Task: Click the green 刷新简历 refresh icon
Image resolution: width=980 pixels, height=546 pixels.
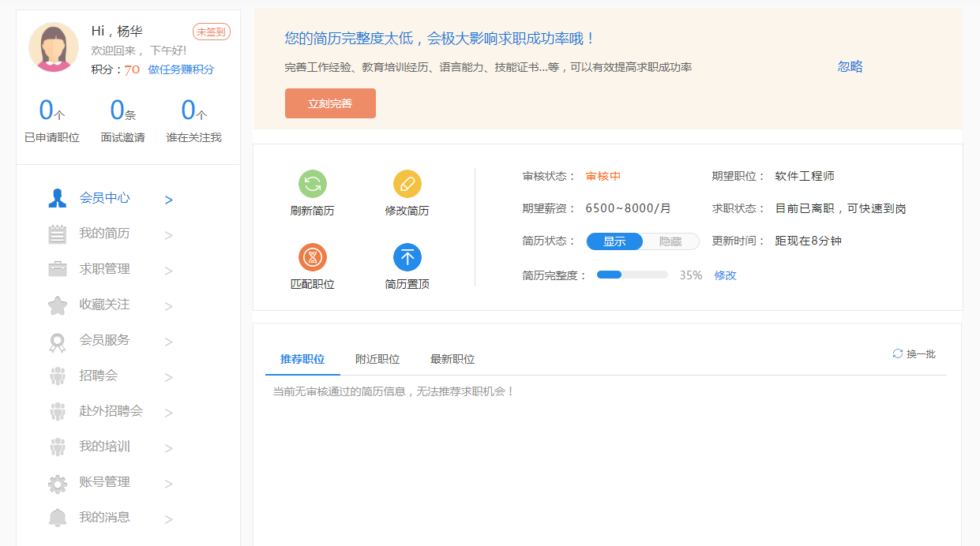Action: pos(312,184)
